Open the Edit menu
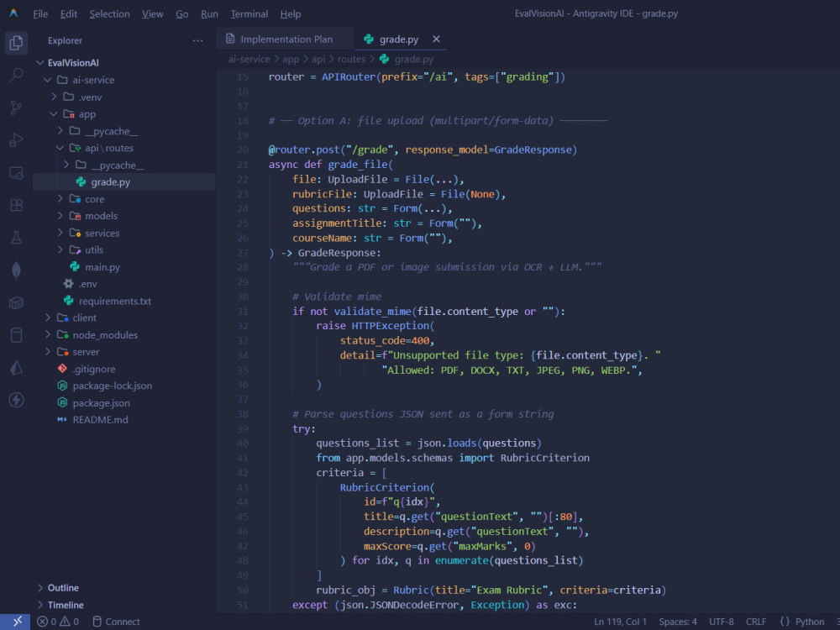840x630 pixels. point(69,14)
